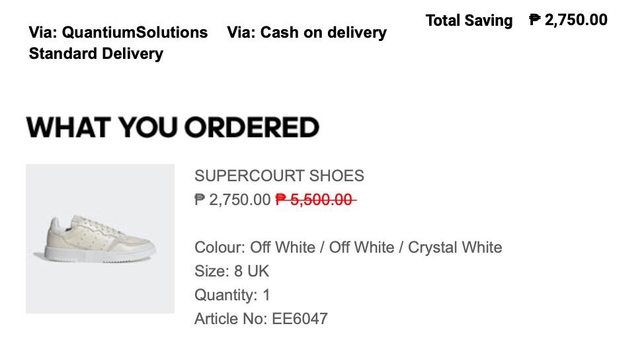
Task: Click the Quantity: 1 line
Action: (x=232, y=295)
